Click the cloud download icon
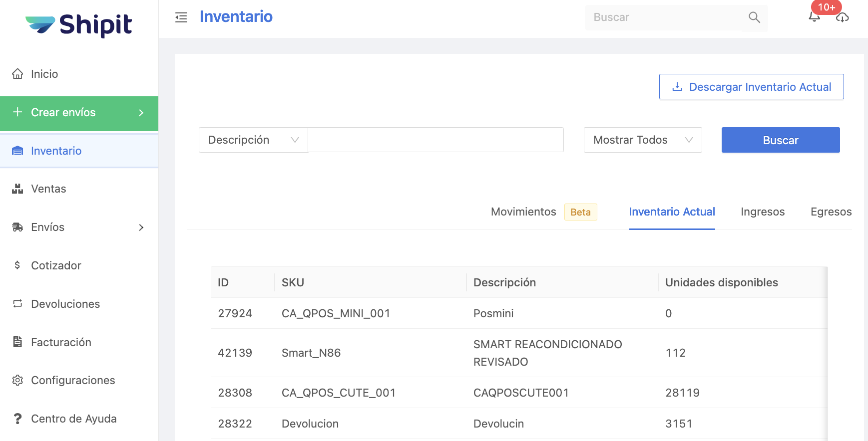The width and height of the screenshot is (868, 441). [843, 18]
